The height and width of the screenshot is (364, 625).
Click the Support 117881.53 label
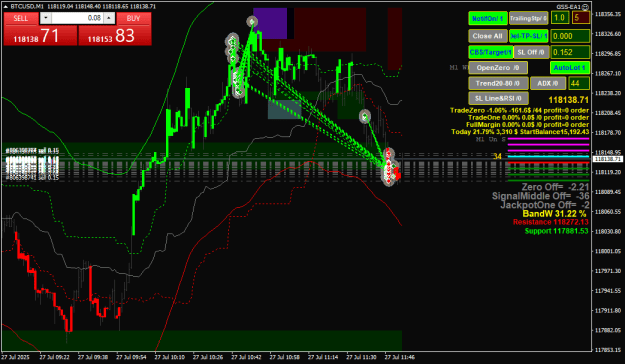coord(556,231)
